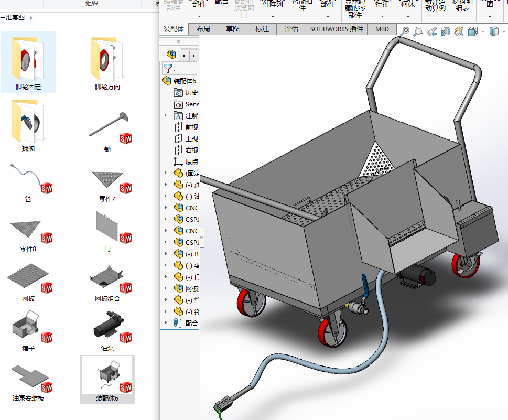The width and height of the screenshot is (508, 420).
Task: Open the Section View tool
Action: 445,32
